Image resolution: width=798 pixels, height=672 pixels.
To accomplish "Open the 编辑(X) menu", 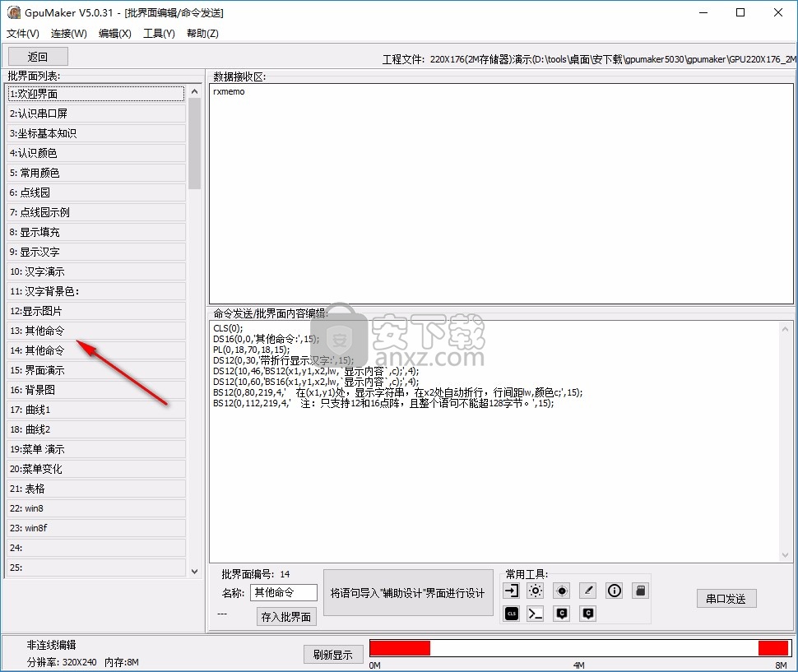I will pyautogui.click(x=115, y=34).
